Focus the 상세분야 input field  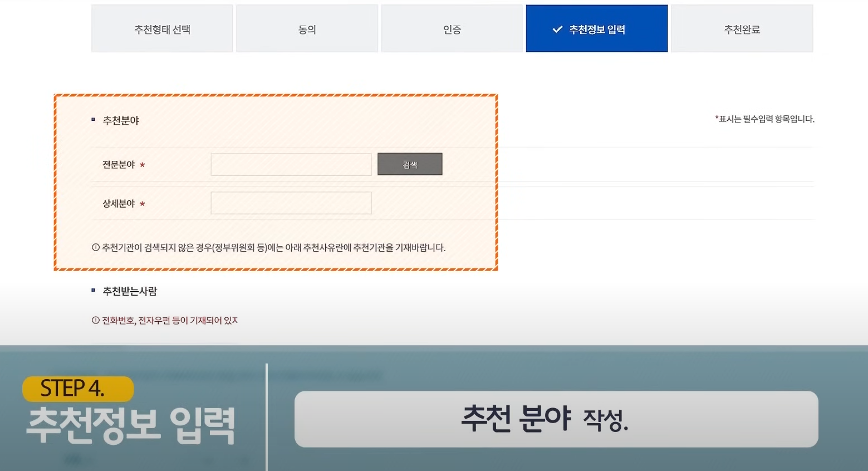(291, 203)
